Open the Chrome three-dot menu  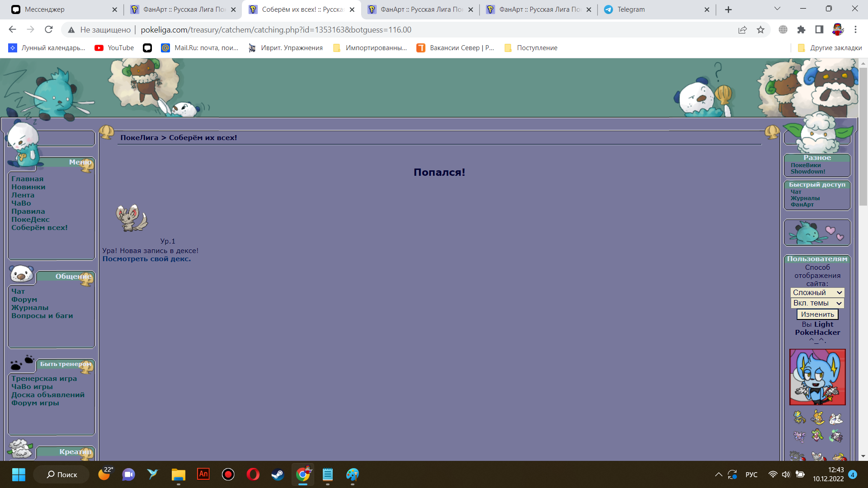click(x=855, y=29)
